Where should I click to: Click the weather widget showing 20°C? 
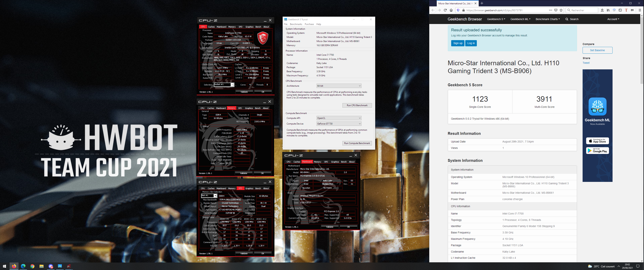pos(601,266)
